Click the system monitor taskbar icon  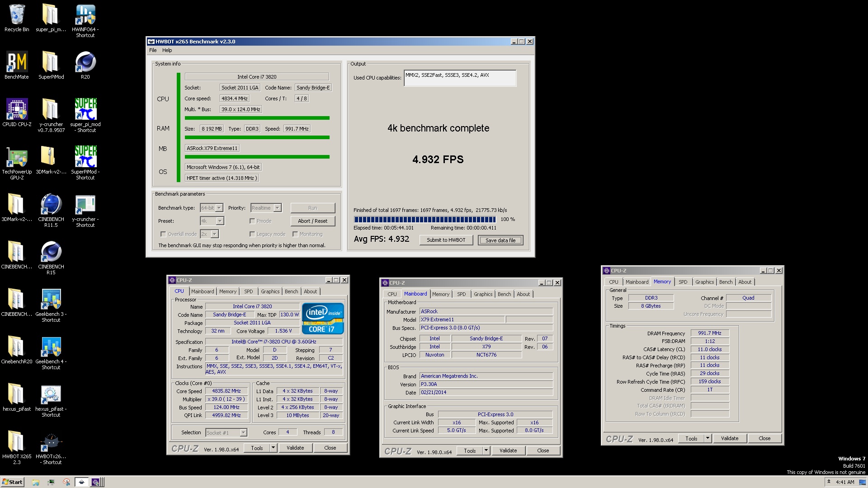click(52, 482)
